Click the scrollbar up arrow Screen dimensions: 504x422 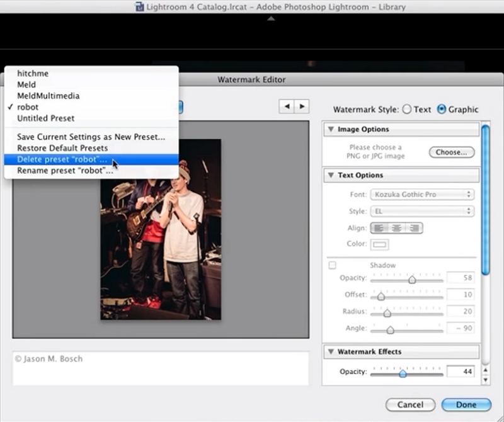pyautogui.click(x=485, y=371)
